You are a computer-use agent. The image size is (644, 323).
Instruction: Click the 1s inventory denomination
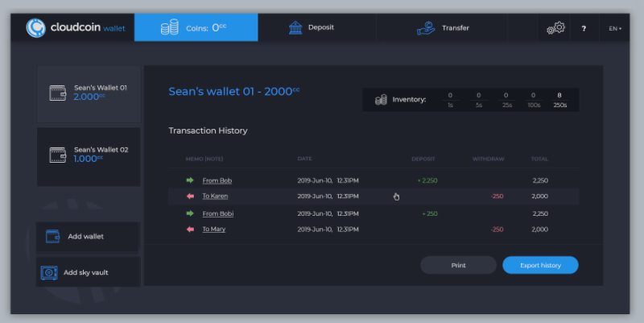click(x=450, y=106)
